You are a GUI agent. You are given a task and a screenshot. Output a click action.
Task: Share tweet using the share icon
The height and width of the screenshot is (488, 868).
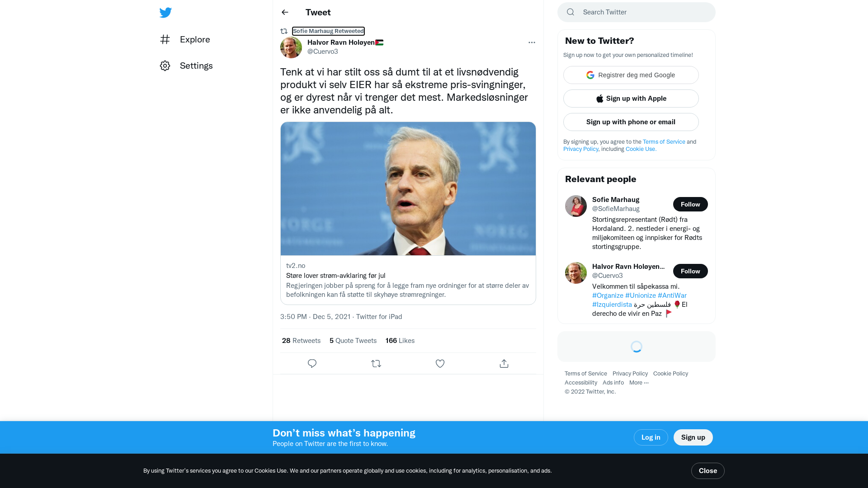click(x=504, y=363)
